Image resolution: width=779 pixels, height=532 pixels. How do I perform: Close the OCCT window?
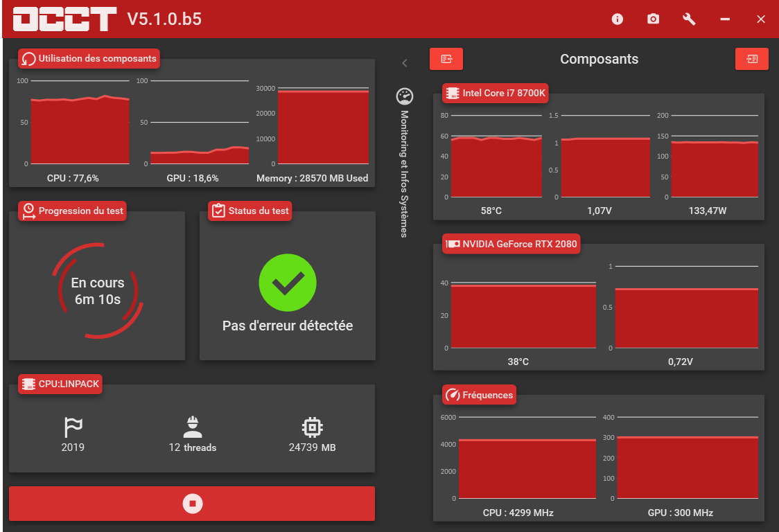(760, 19)
